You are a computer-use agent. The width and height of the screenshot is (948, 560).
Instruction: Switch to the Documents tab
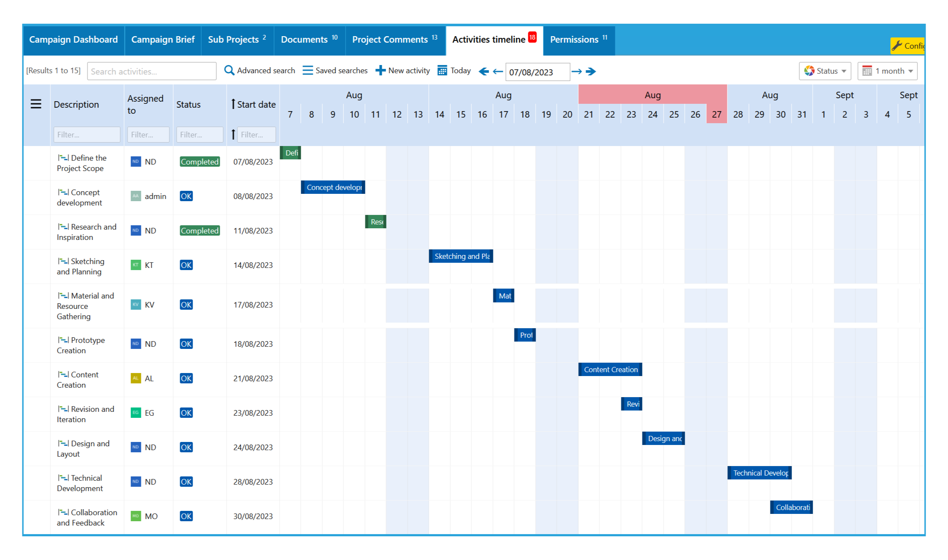304,40
